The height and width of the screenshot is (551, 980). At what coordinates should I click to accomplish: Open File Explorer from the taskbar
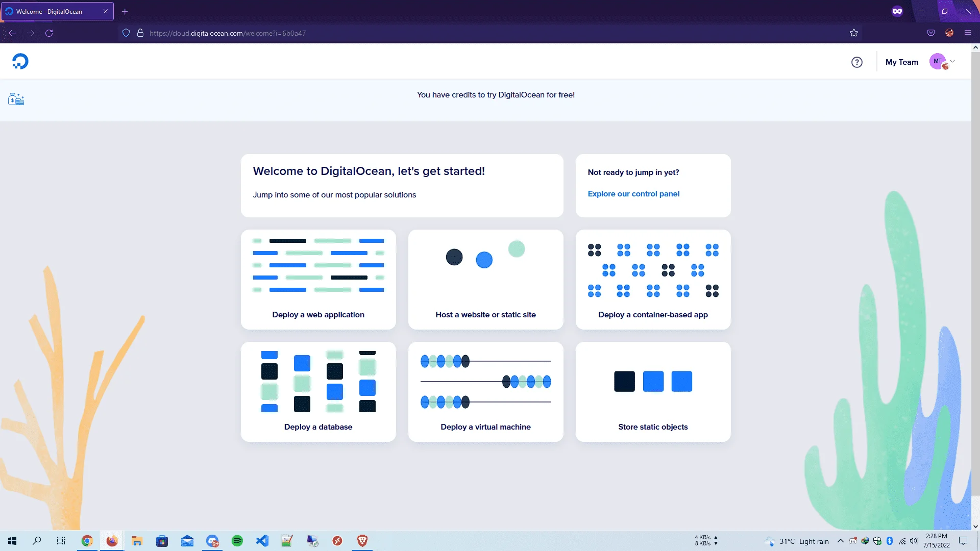137,541
